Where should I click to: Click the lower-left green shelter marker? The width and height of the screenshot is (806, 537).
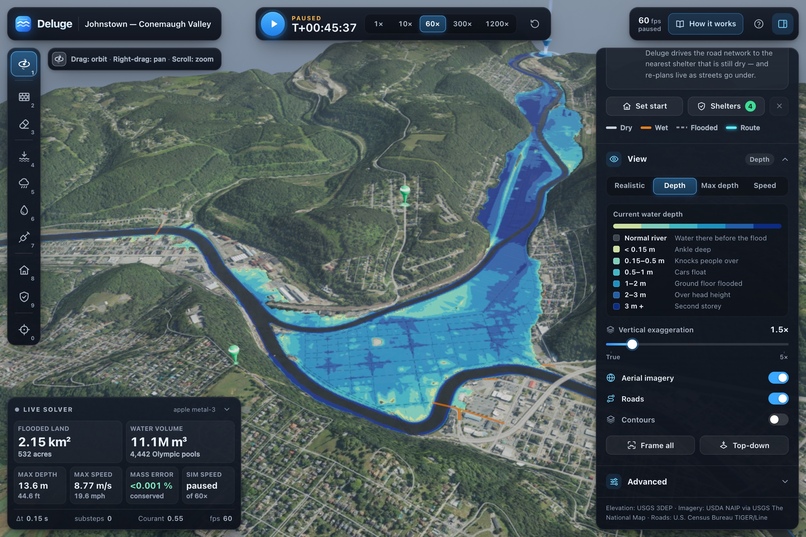(x=234, y=353)
